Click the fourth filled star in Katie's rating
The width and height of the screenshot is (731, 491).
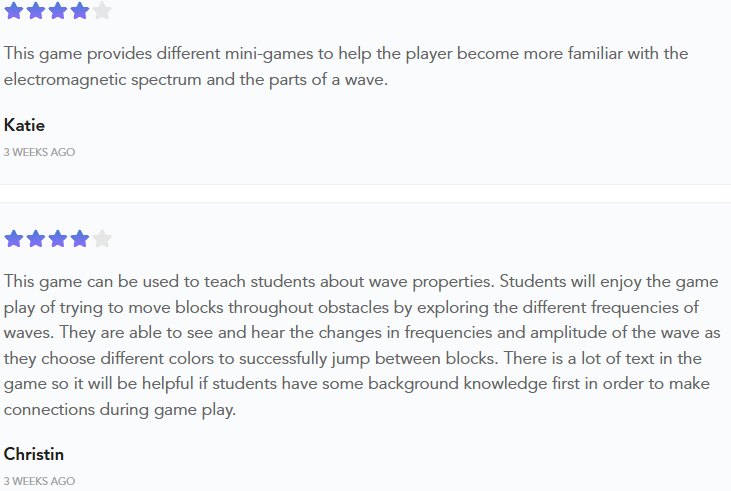click(x=80, y=10)
